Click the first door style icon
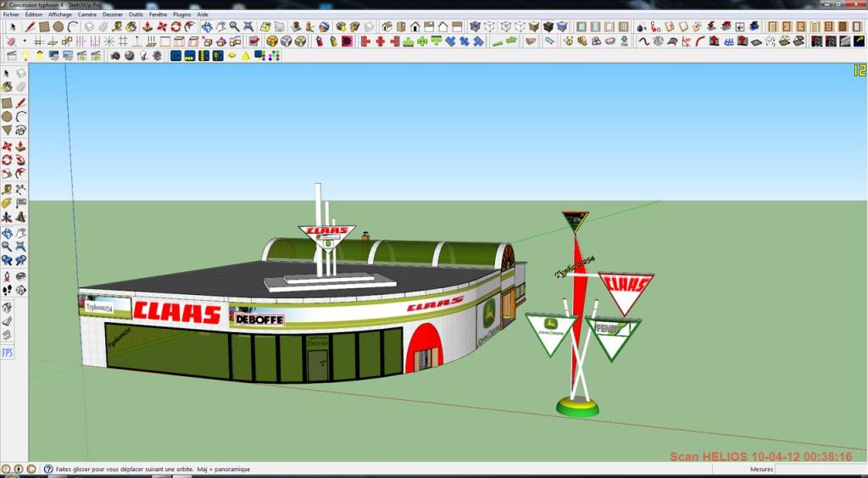 (x=773, y=26)
